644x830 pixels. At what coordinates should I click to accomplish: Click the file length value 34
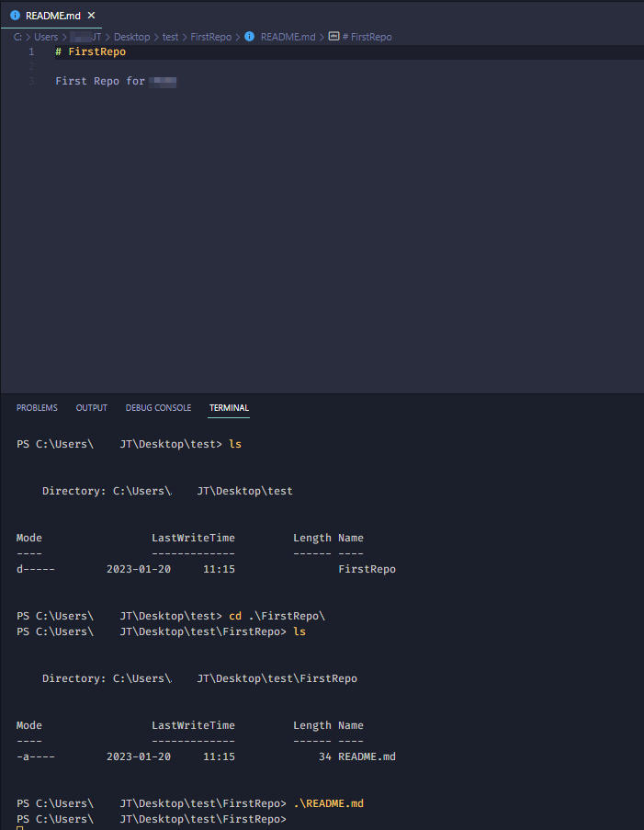coord(325,757)
